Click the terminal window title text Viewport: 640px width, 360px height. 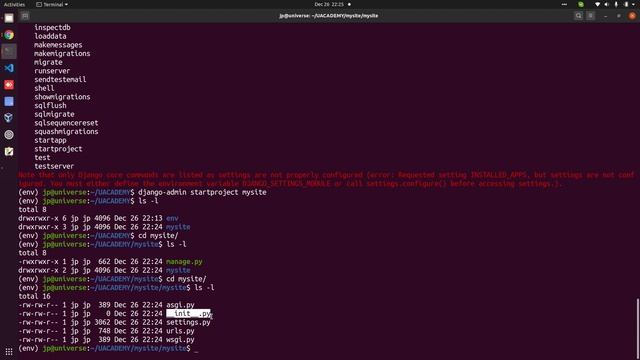(329, 16)
